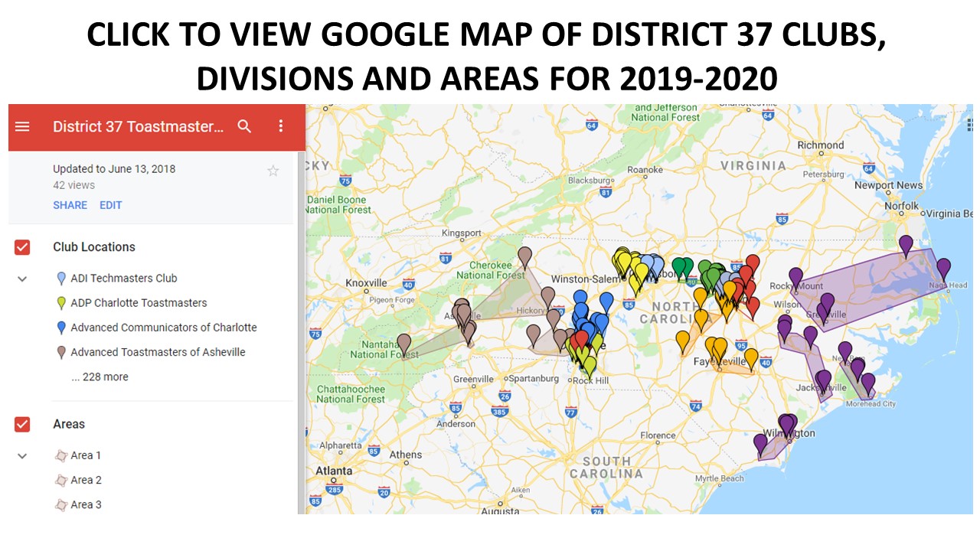The image size is (980, 551).
Task: Click the purple map pin north of Nags Head area
Action: 906,246
